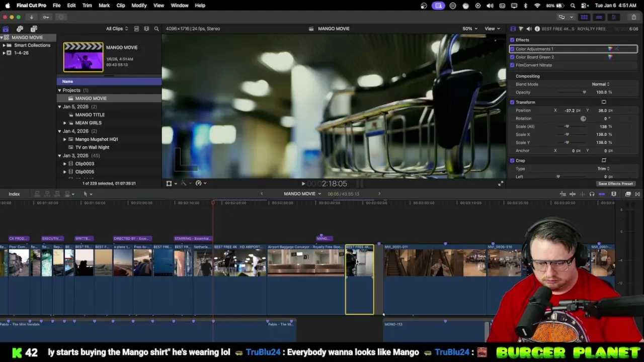
Task: Play the viewer from the playhead
Action: [303, 184]
